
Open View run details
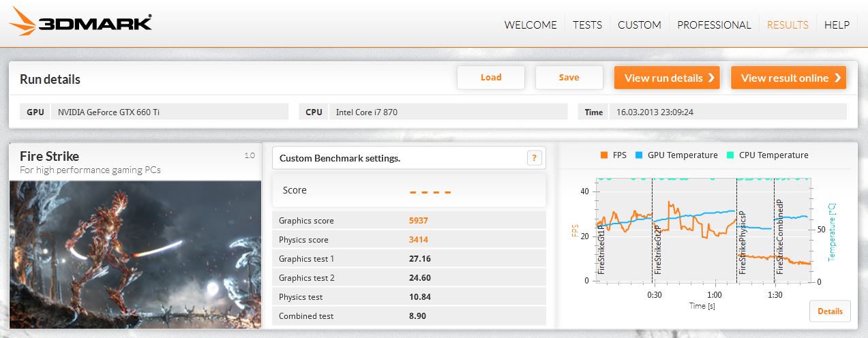click(x=668, y=78)
